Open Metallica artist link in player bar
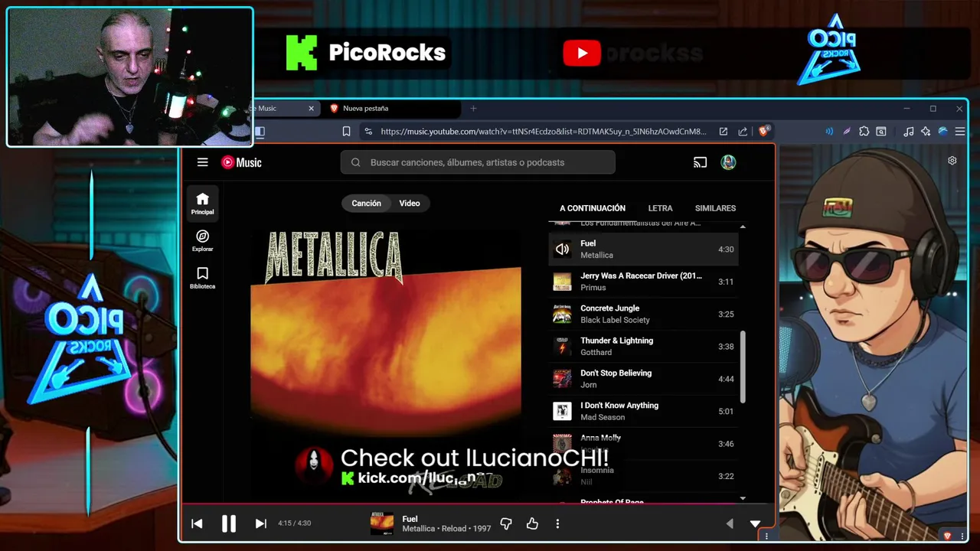Viewport: 980px width, 551px height. pyautogui.click(x=419, y=529)
